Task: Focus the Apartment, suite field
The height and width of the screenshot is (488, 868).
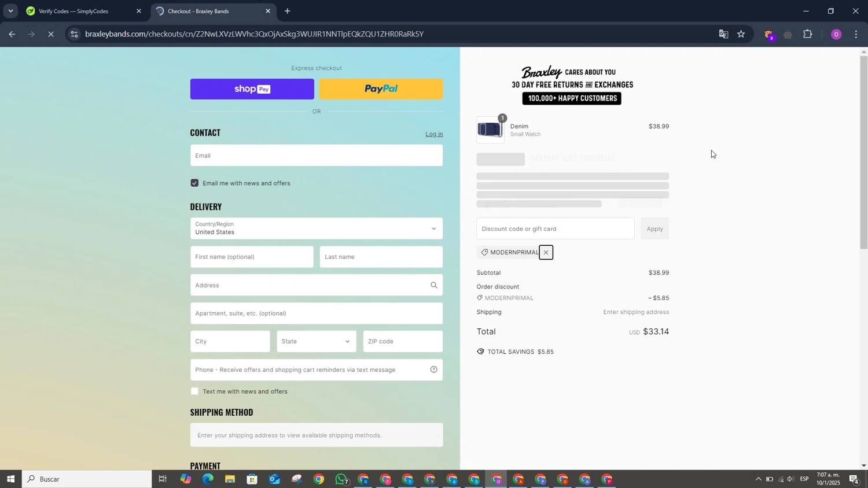Action: click(x=317, y=313)
